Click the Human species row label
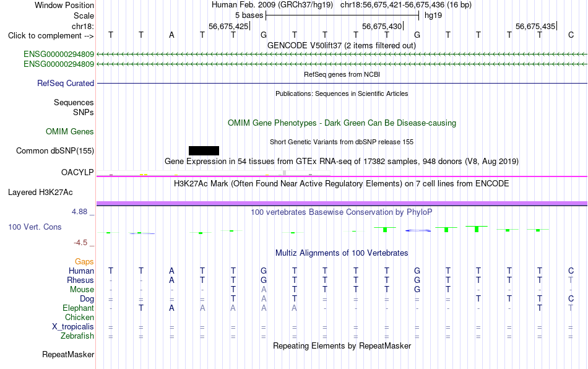 (81, 271)
